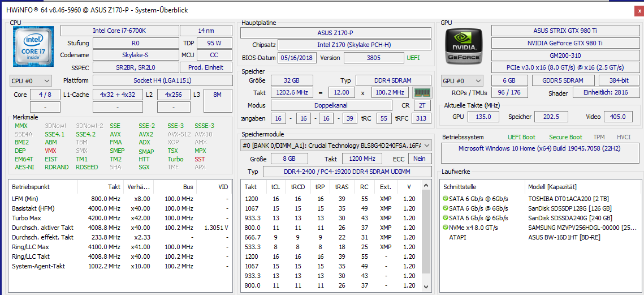Click the DDR4-2400 / PC4-19200 module type field
Screen dimensions: 644x295
(x=347, y=172)
